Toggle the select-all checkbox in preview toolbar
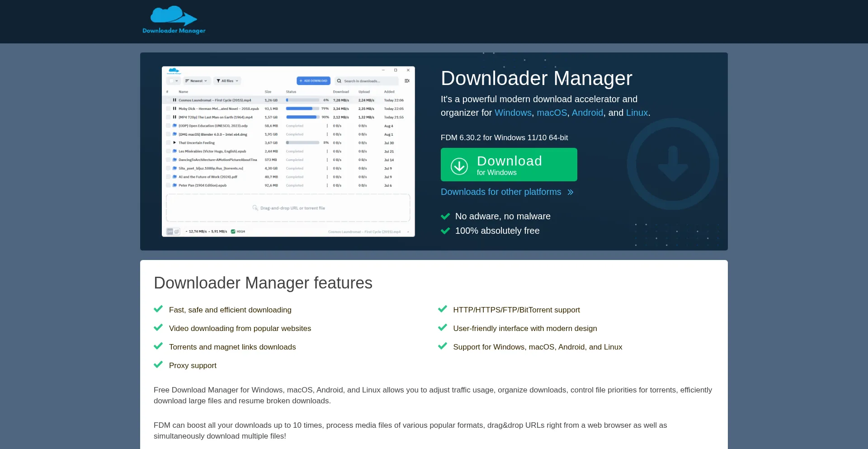This screenshot has height=449, width=868. pyautogui.click(x=171, y=81)
